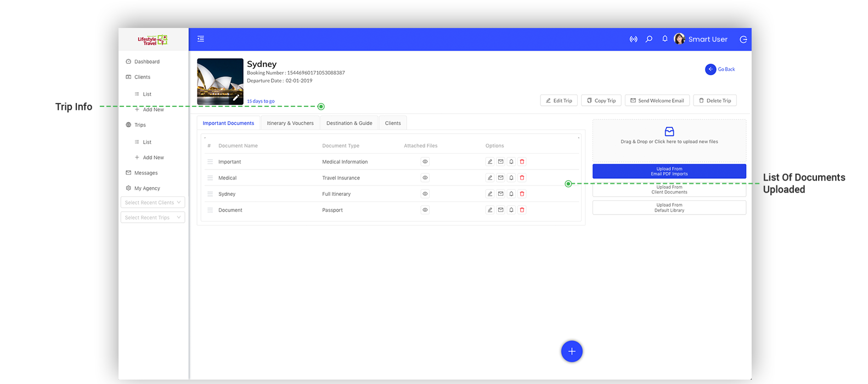Screen dimensions: 868x384
Task: Open the Destination & Guide tab
Action: pos(349,123)
